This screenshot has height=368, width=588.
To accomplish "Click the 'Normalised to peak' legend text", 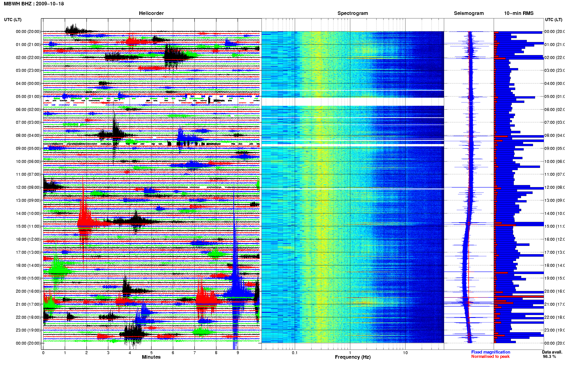I will click(x=490, y=357).
